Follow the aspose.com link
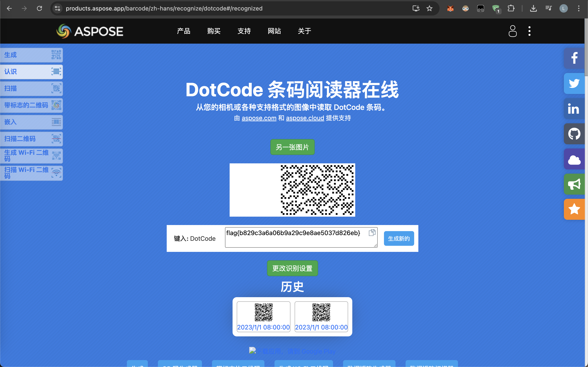The image size is (588, 367). (x=259, y=118)
